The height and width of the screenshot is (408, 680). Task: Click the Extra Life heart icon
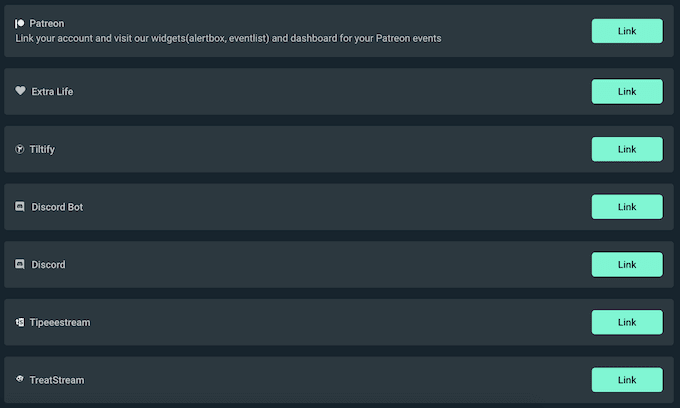(20, 91)
